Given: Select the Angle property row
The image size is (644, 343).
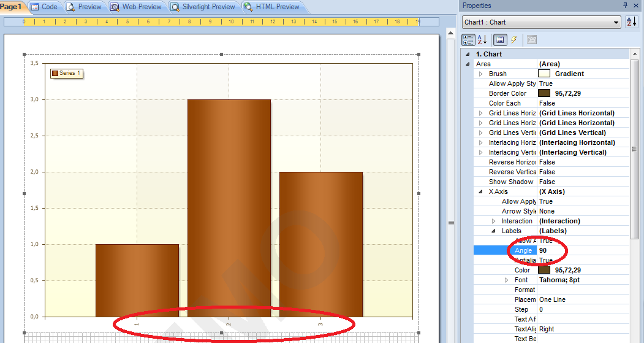Looking at the screenshot, I should tap(551, 250).
